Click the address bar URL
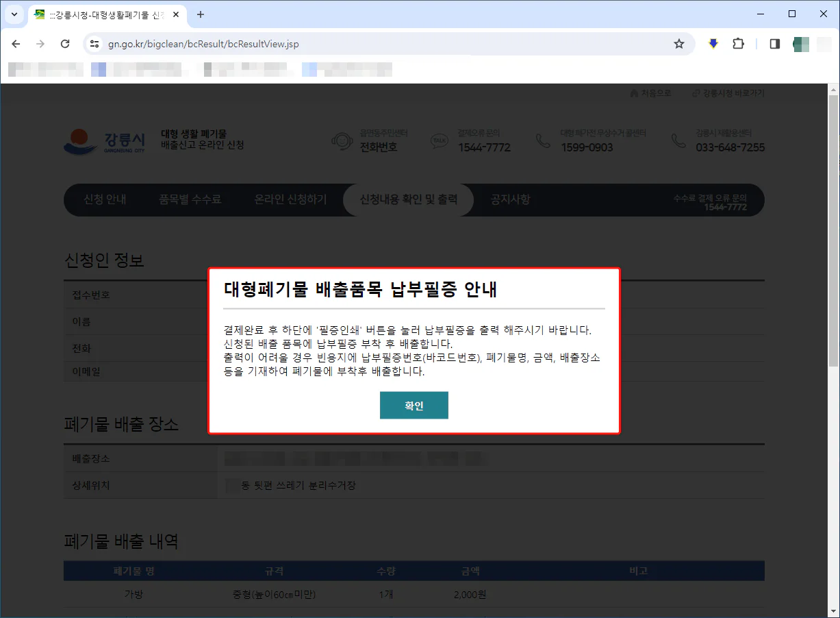Image resolution: width=840 pixels, height=618 pixels. coord(203,44)
